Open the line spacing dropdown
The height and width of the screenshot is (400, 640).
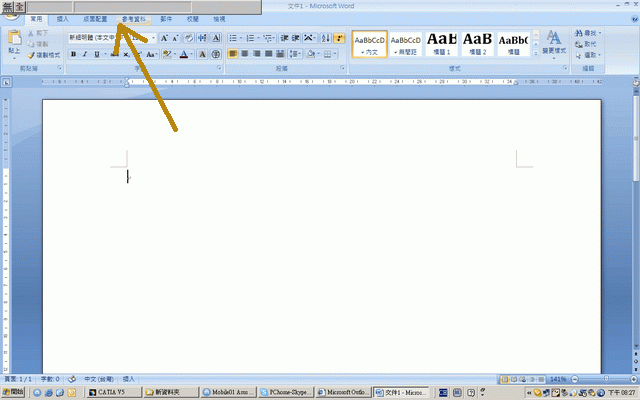tap(300, 54)
